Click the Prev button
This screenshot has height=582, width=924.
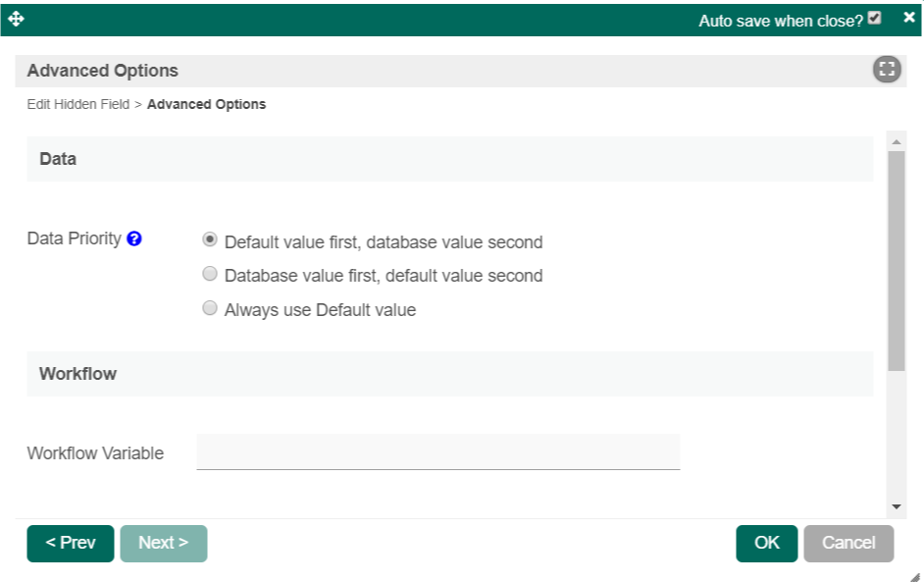71,543
